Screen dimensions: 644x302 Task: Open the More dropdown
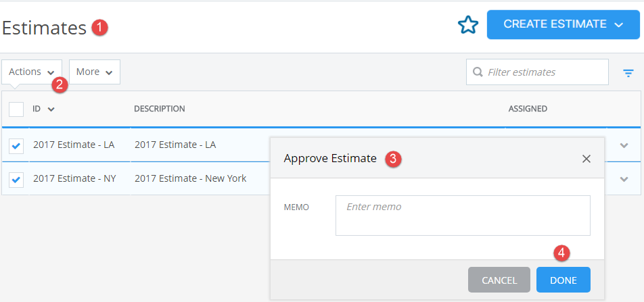[95, 72]
